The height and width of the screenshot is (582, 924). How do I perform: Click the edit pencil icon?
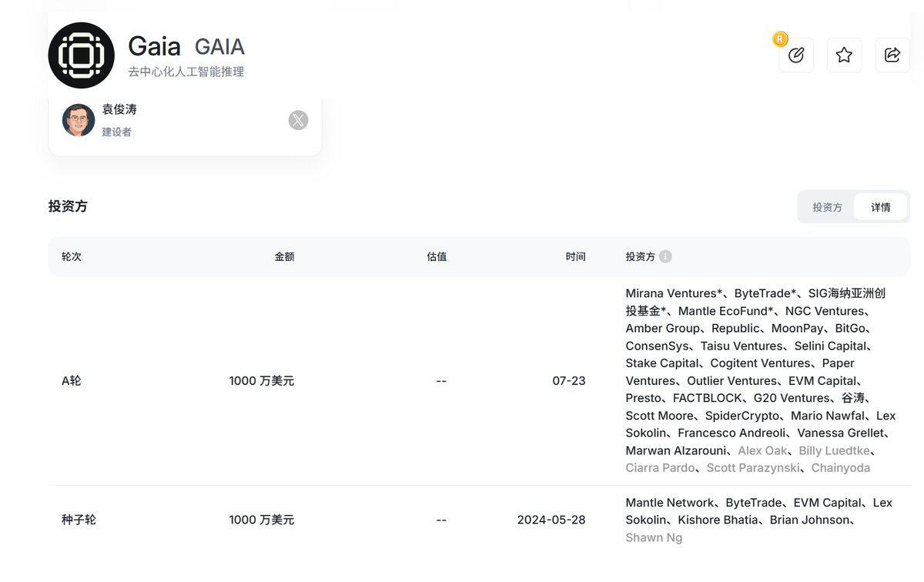(x=796, y=55)
